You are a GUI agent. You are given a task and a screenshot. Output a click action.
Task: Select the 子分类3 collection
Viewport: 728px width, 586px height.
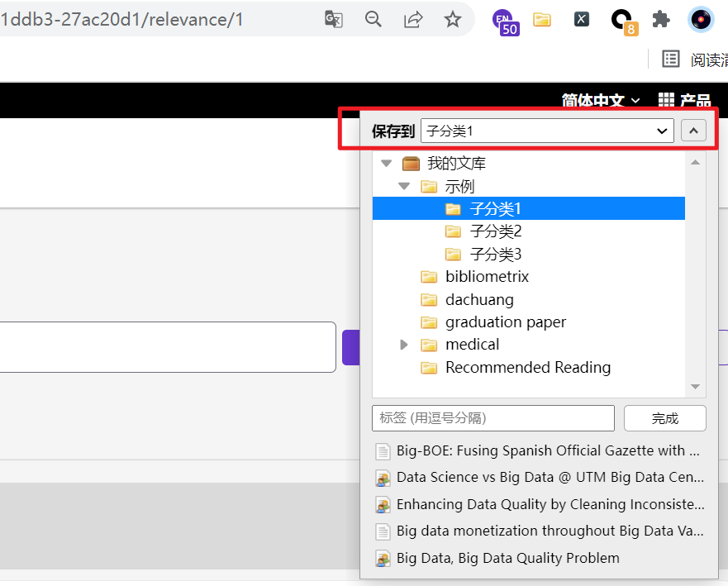click(496, 254)
